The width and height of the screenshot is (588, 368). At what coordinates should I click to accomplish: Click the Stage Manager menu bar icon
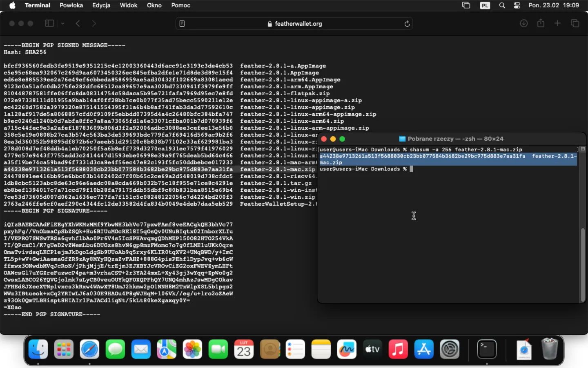tap(466, 5)
